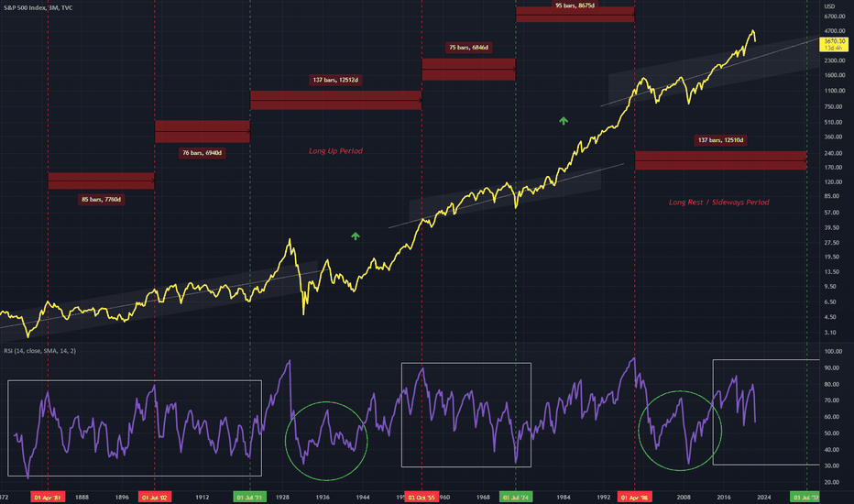Select the 01 Apr '81 red date marker

pyautogui.click(x=48, y=497)
